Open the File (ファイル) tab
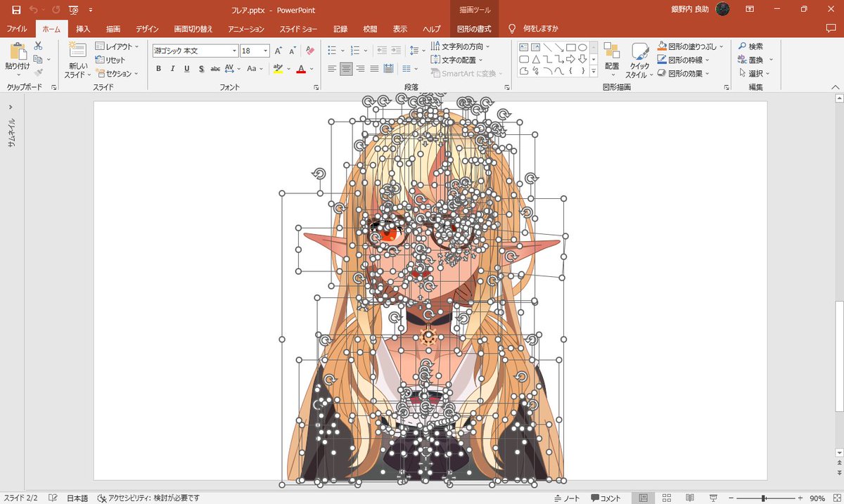 [17, 29]
